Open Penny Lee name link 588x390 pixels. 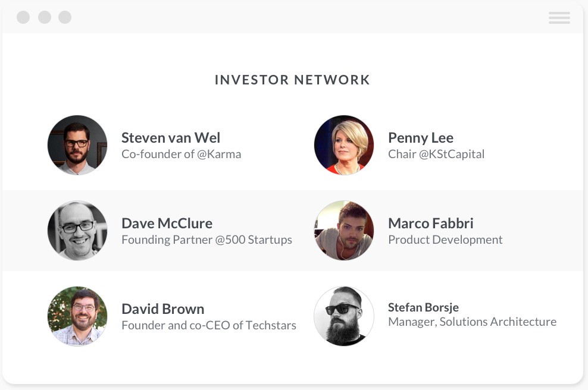coord(421,138)
